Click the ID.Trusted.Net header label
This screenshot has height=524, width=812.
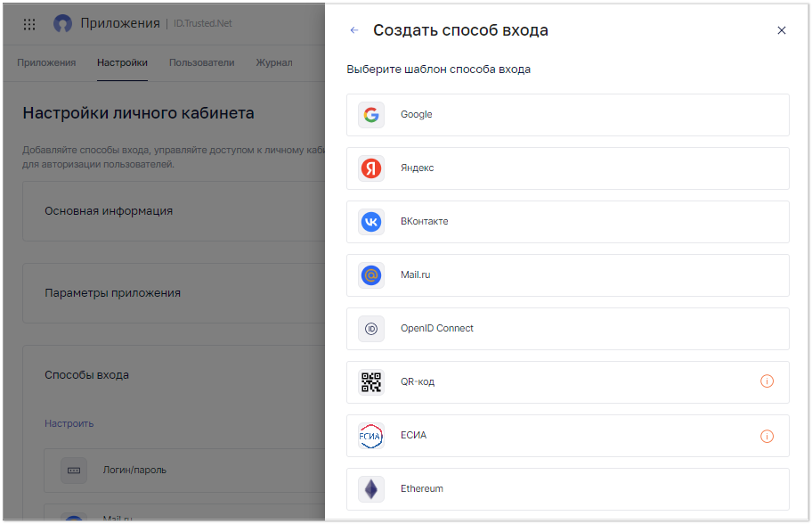pyautogui.click(x=202, y=23)
